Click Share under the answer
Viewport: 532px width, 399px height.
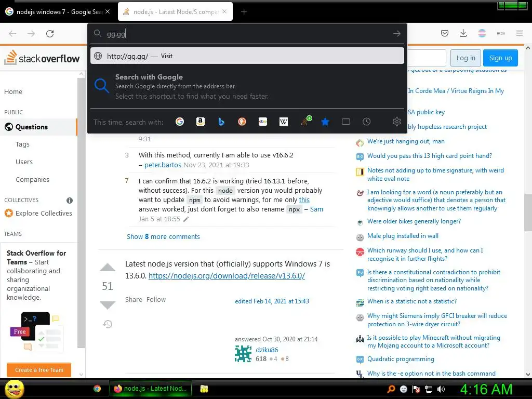[x=134, y=300]
